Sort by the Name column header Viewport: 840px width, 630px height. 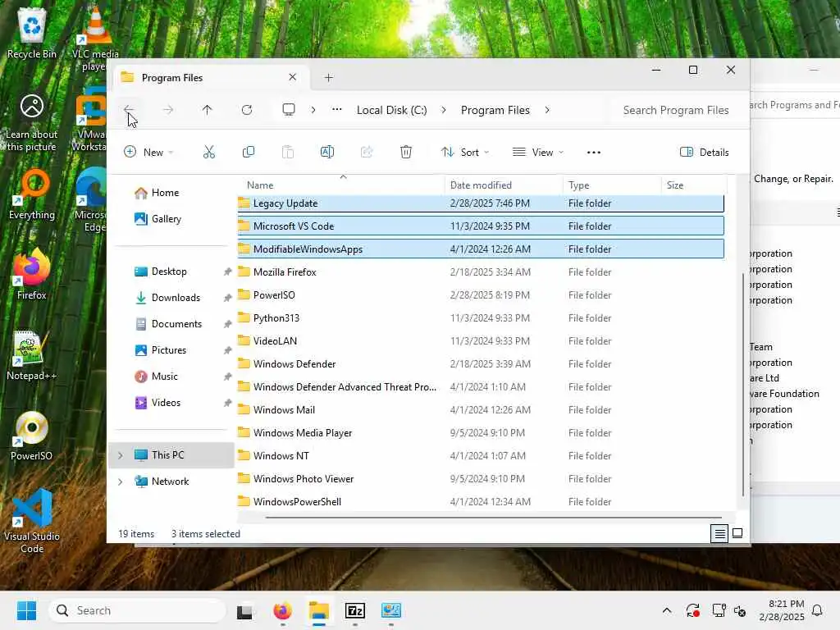(340, 185)
